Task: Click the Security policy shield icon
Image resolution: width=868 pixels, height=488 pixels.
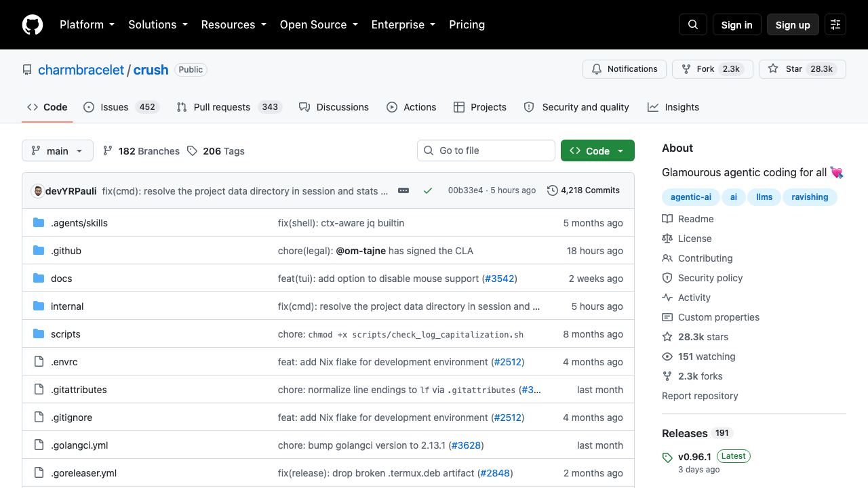Action: (x=667, y=278)
